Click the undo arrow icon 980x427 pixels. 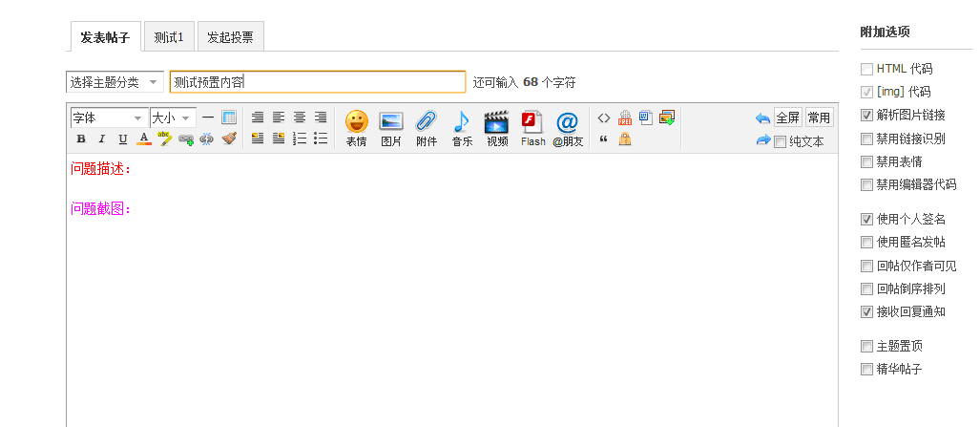tap(762, 118)
